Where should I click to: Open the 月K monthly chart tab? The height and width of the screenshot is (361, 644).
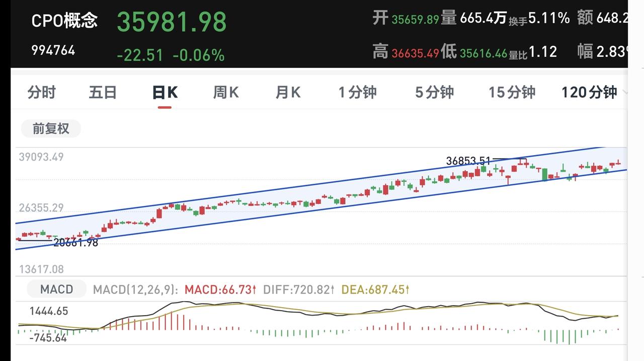288,93
